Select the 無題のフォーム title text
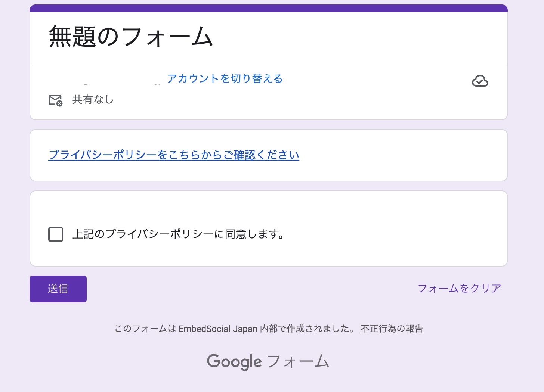Screen dimensions: 544x392 point(130,36)
